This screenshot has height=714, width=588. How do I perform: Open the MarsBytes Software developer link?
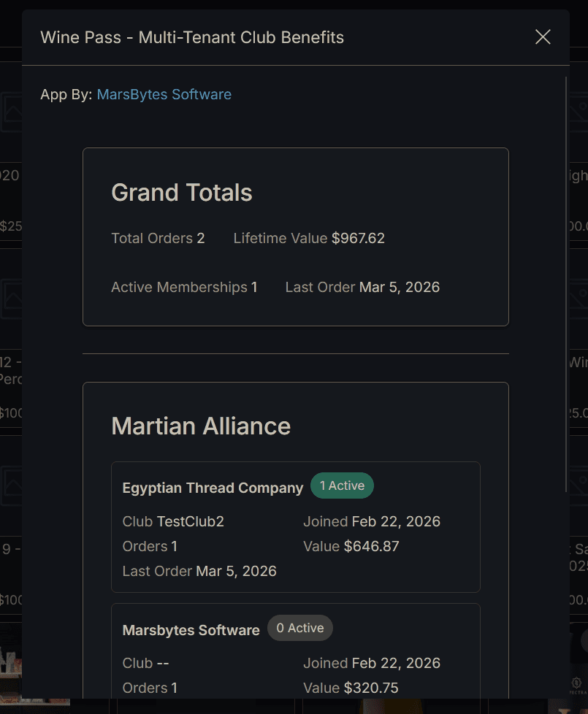click(x=164, y=94)
